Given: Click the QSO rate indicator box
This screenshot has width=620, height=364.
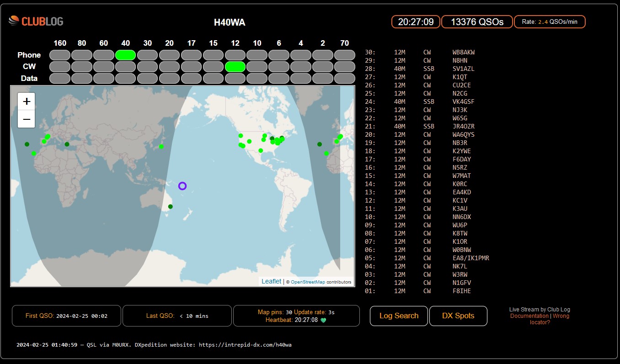Looking at the screenshot, I should click(x=550, y=22).
